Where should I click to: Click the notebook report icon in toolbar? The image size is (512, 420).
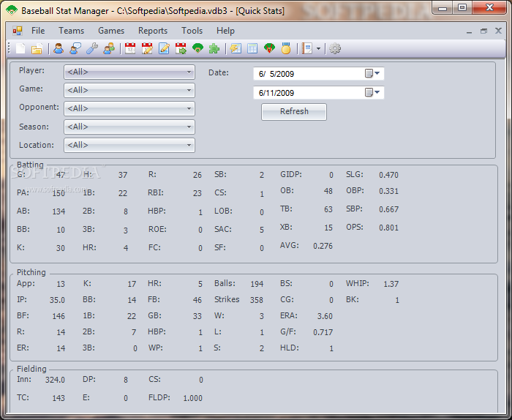click(x=307, y=49)
